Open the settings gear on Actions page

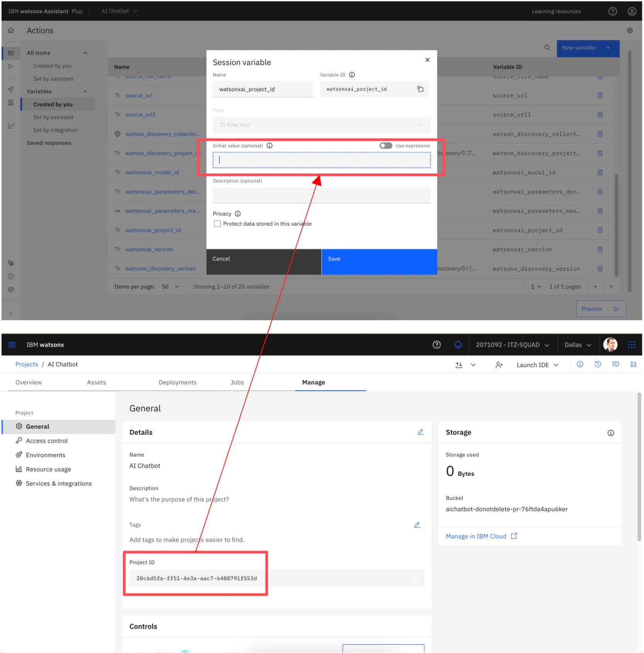pos(630,31)
